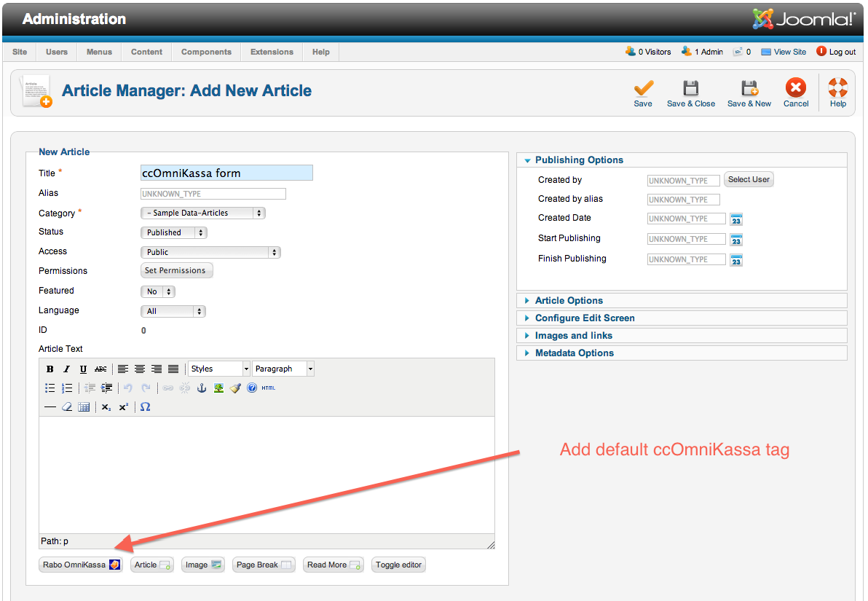868x601 pixels.
Task: Click the Title input field
Action: point(226,173)
